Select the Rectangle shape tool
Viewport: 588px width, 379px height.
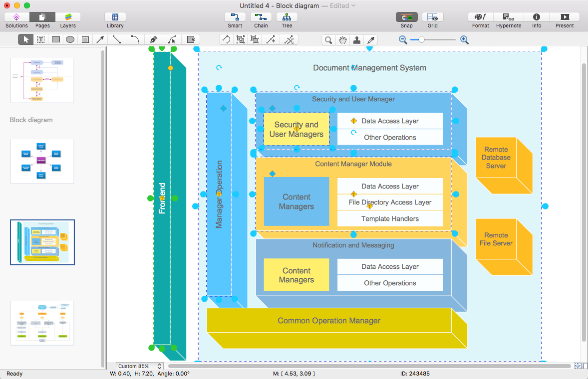click(x=56, y=40)
